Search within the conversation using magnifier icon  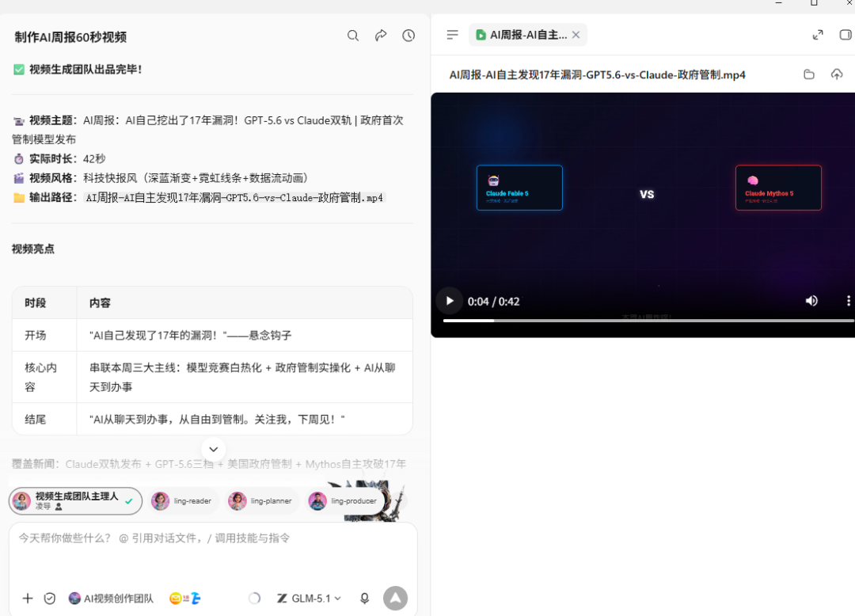pyautogui.click(x=353, y=36)
